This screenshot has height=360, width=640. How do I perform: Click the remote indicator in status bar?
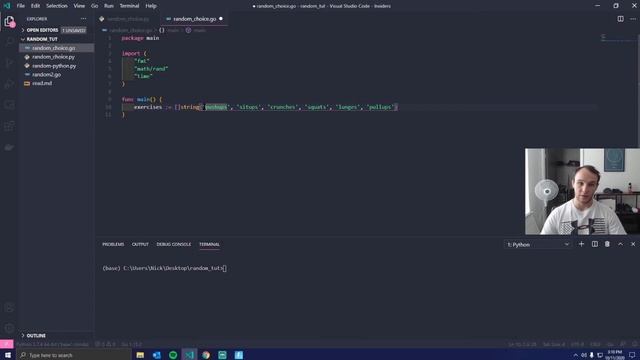(x=7, y=344)
